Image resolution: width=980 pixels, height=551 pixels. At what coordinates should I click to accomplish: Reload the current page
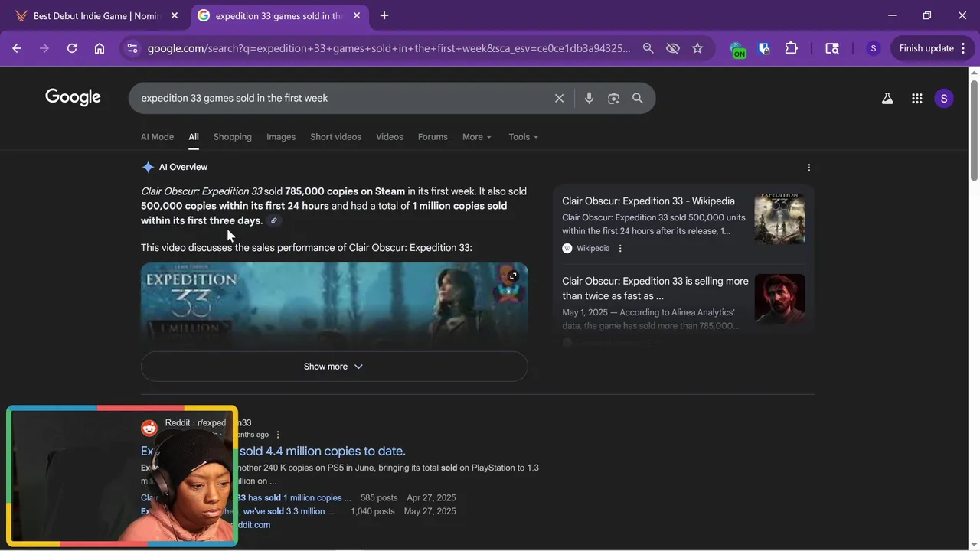tap(72, 48)
